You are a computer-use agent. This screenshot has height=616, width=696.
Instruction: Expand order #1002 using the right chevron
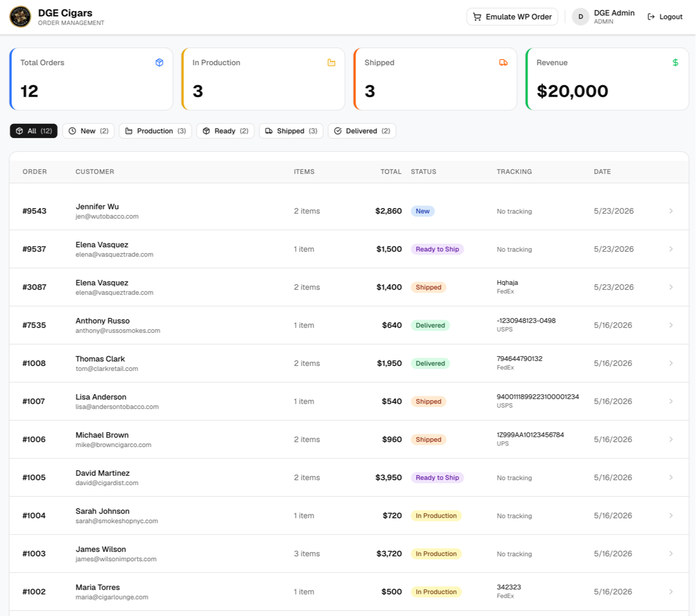tap(671, 592)
